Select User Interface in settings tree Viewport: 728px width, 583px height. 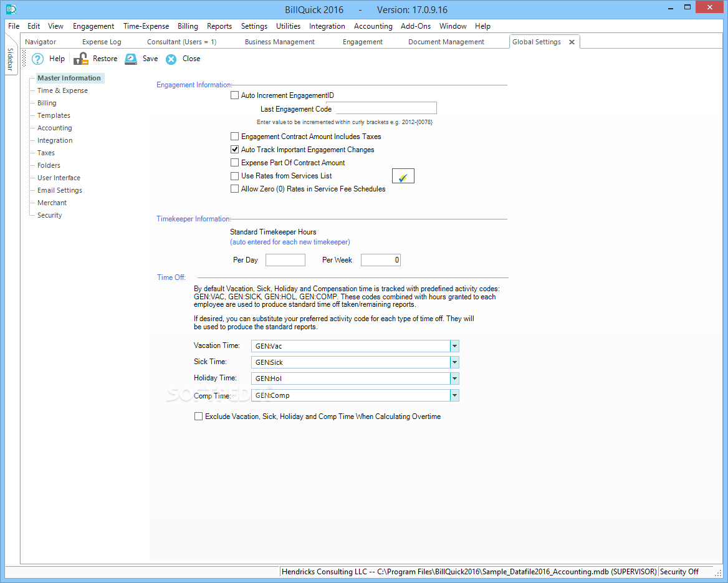59,178
